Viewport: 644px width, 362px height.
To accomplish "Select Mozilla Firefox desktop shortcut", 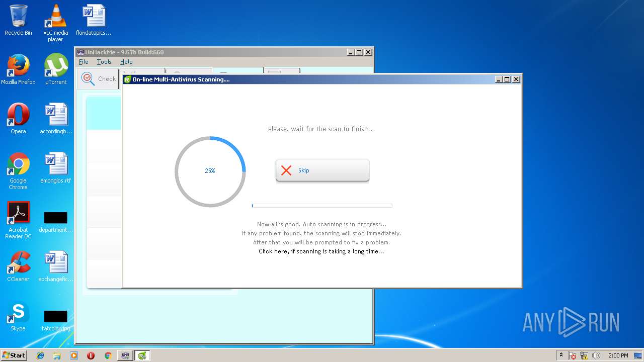I will click(x=18, y=69).
